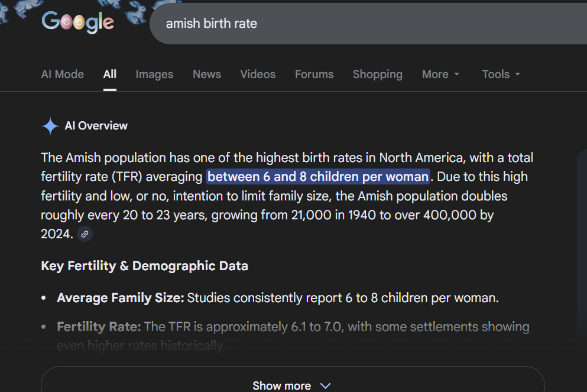Focus the search box containing amish birth rate
The image size is (587, 392).
click(355, 24)
